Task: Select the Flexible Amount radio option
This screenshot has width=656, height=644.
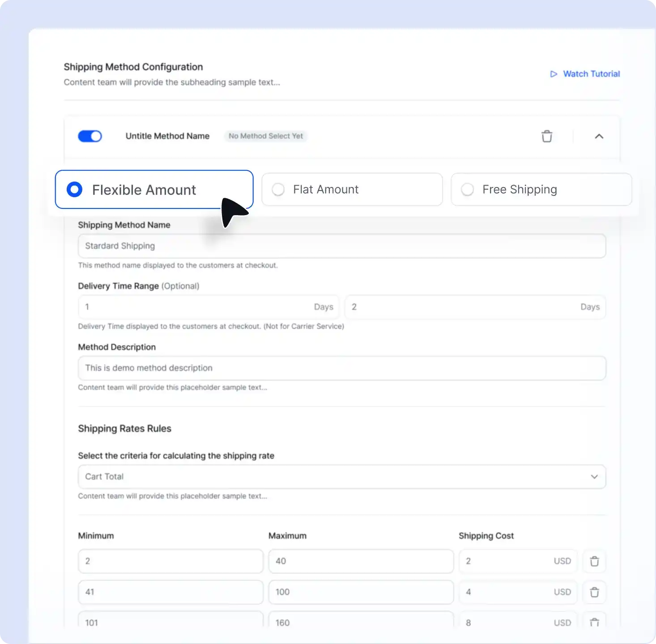Action: pyautogui.click(x=75, y=190)
